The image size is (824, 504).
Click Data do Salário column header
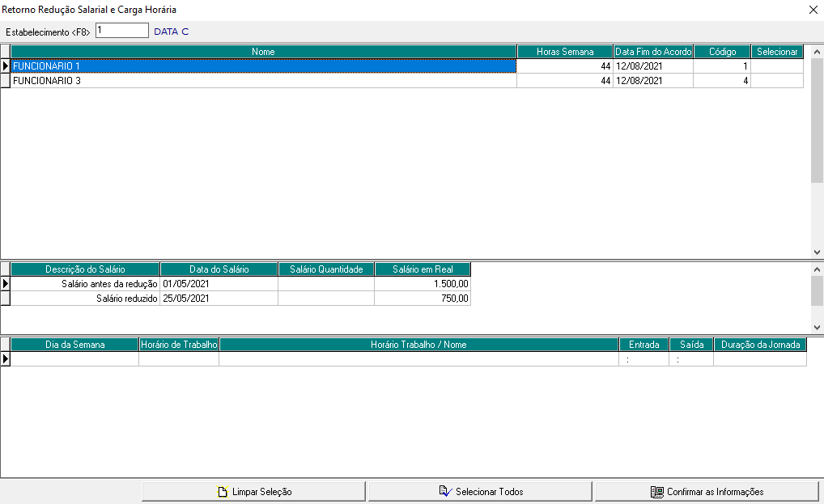click(219, 269)
